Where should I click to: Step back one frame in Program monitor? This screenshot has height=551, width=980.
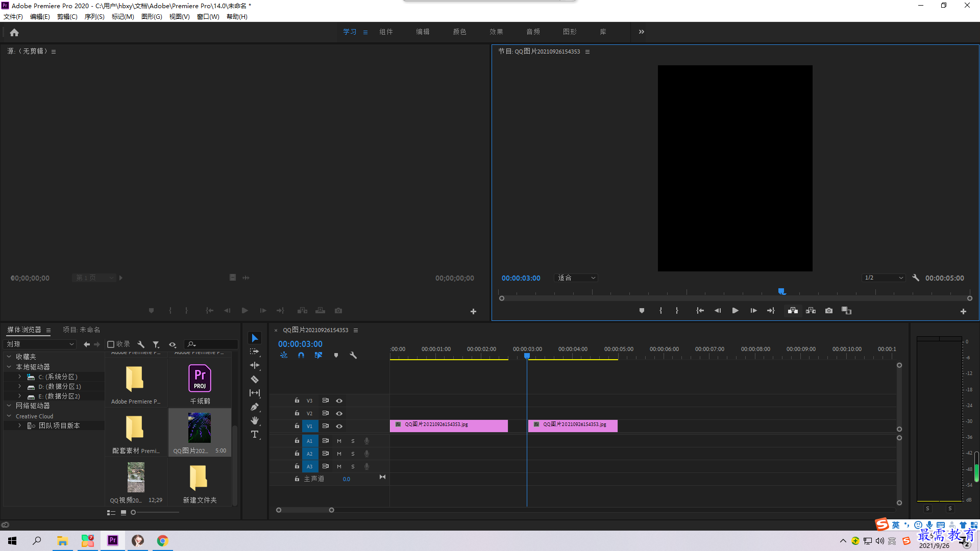click(x=718, y=311)
